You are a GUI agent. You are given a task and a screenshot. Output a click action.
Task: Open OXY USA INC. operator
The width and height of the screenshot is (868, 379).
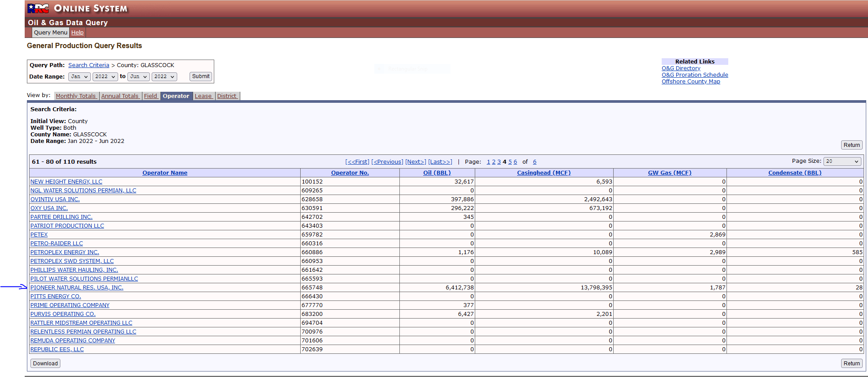pyautogui.click(x=49, y=208)
